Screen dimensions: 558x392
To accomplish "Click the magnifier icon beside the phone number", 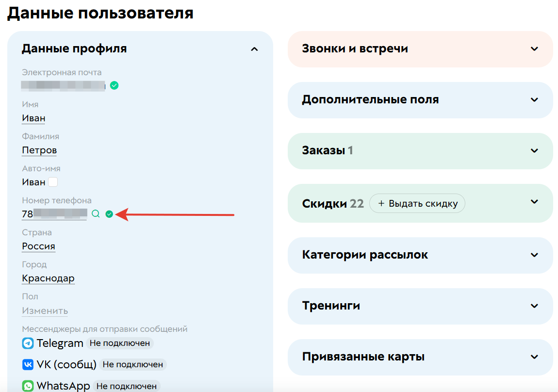I will click(96, 213).
